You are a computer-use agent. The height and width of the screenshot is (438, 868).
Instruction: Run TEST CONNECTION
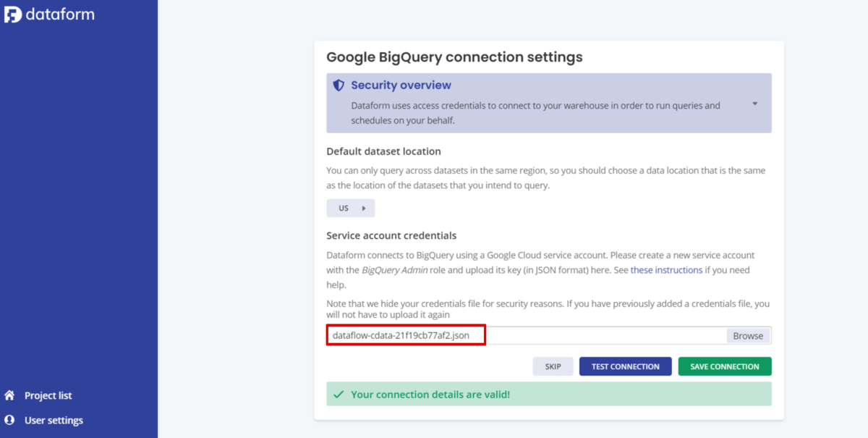point(625,366)
